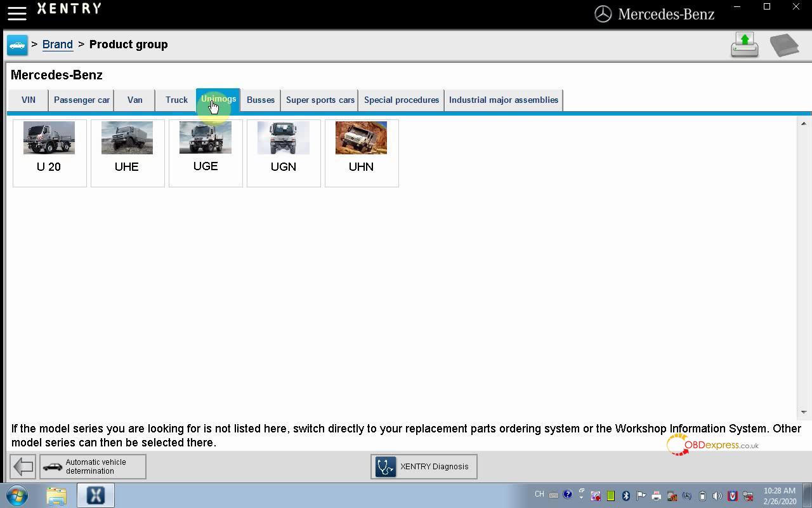Go back to Brand breadcrumb
The width and height of the screenshot is (812, 508).
click(x=58, y=44)
